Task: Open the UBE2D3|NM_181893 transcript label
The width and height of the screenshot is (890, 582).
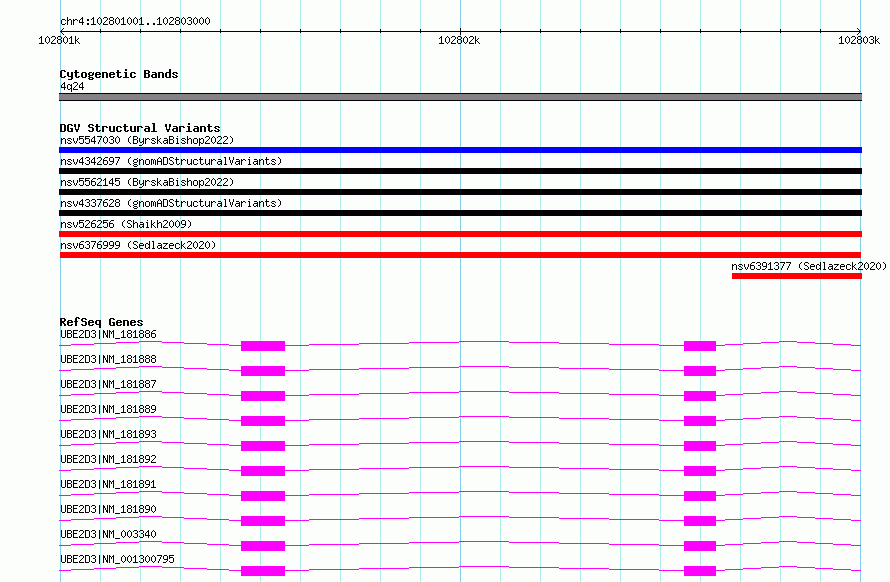Action: pyautogui.click(x=108, y=434)
